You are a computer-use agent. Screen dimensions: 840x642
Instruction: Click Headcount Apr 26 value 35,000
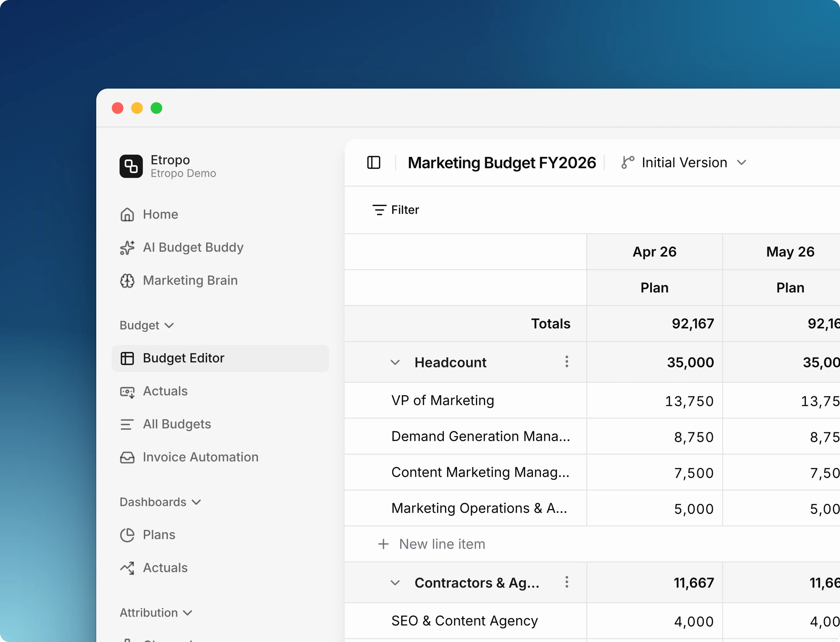690,362
